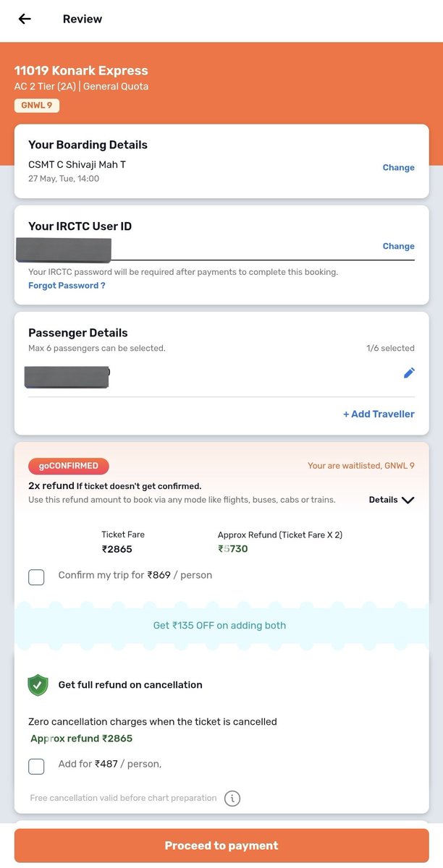Tap the Review page title
The width and height of the screenshot is (443, 868).
(83, 19)
